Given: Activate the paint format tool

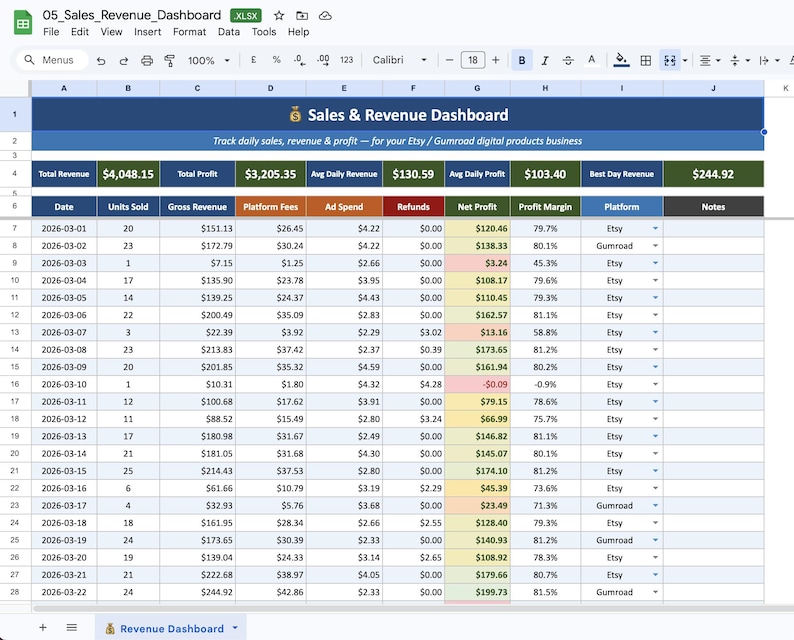Looking at the screenshot, I should pyautogui.click(x=170, y=61).
